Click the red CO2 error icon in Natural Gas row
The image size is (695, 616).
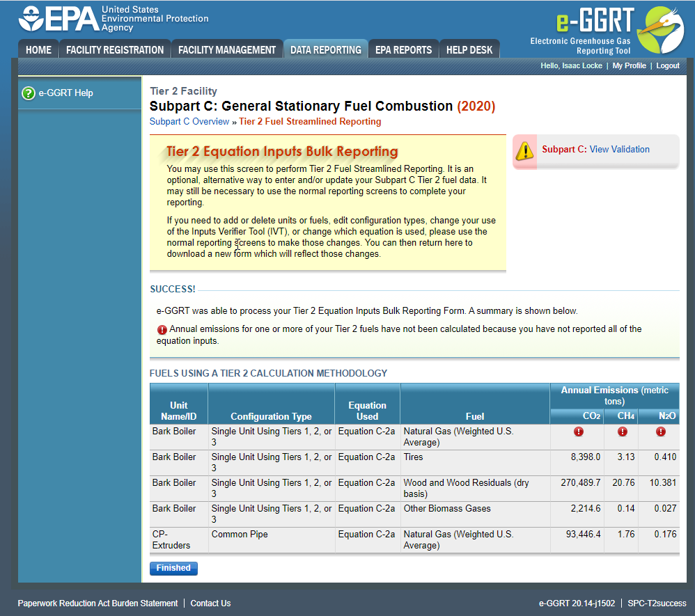[579, 432]
